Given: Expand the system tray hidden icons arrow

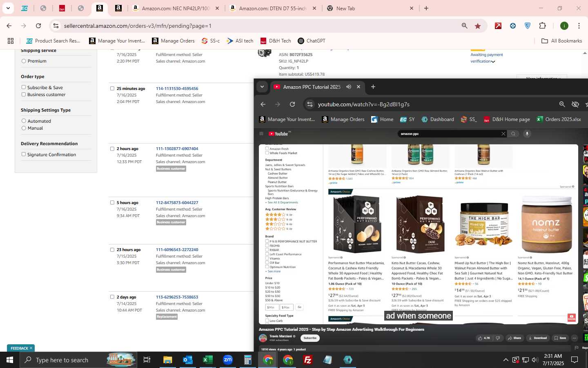Looking at the screenshot, I should point(506,360).
